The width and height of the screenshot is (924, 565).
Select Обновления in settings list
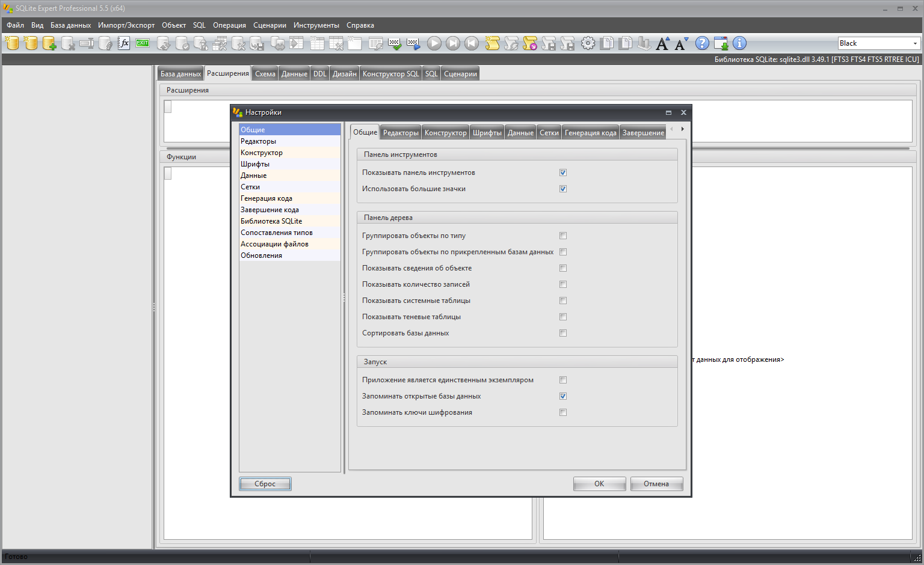tap(289, 255)
